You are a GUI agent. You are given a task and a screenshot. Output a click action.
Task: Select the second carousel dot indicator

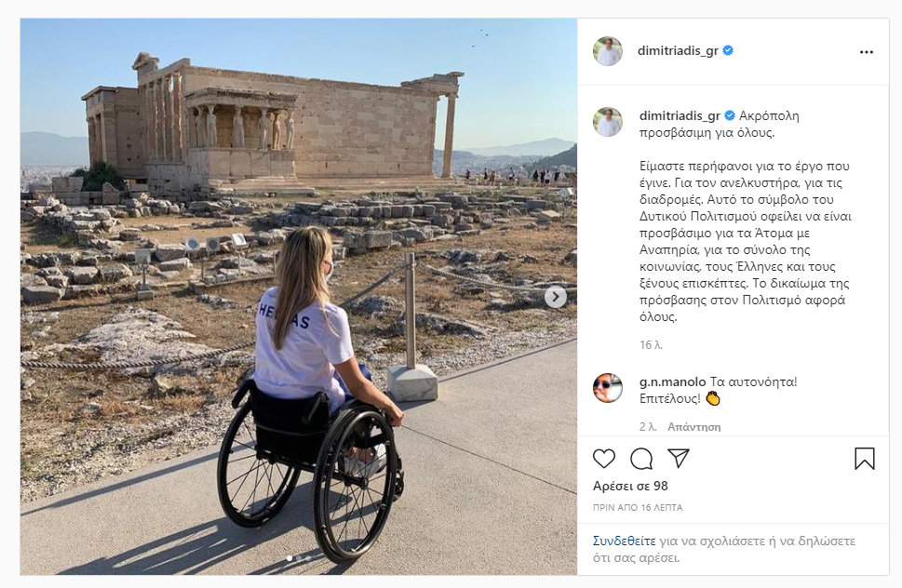[299, 558]
